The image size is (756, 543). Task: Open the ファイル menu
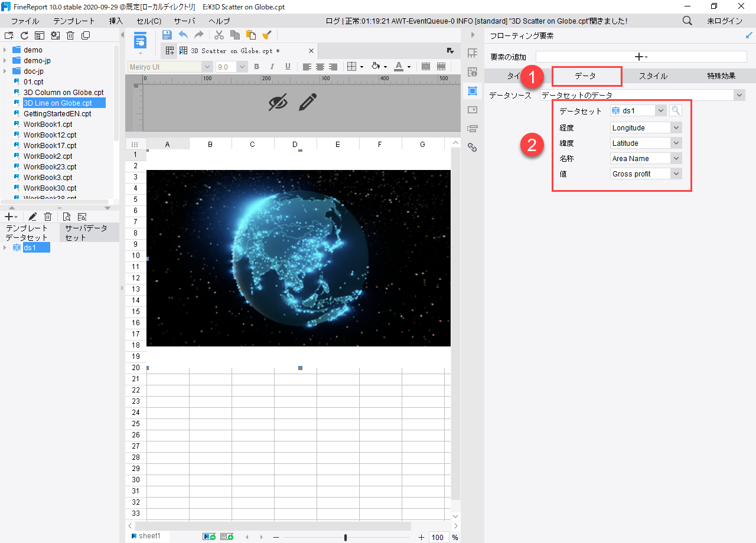tap(25, 21)
